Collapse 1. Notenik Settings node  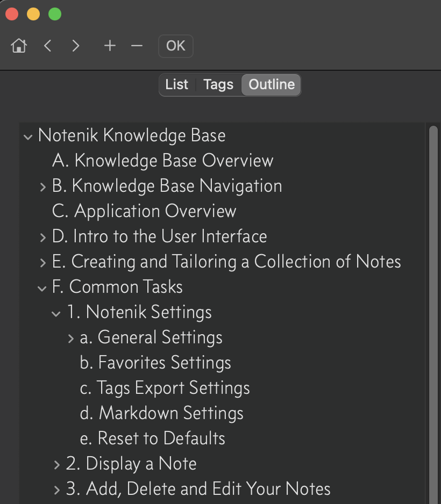pyautogui.click(x=56, y=313)
